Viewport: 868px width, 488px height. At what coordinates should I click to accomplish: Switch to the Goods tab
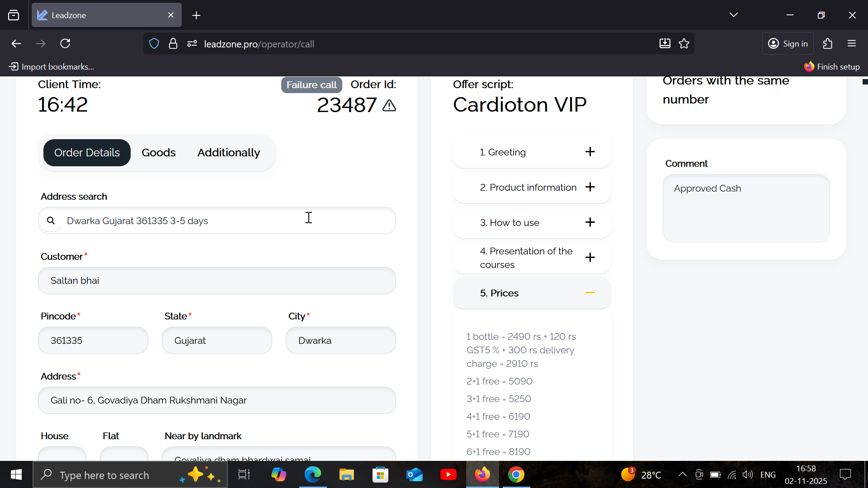pyautogui.click(x=158, y=153)
